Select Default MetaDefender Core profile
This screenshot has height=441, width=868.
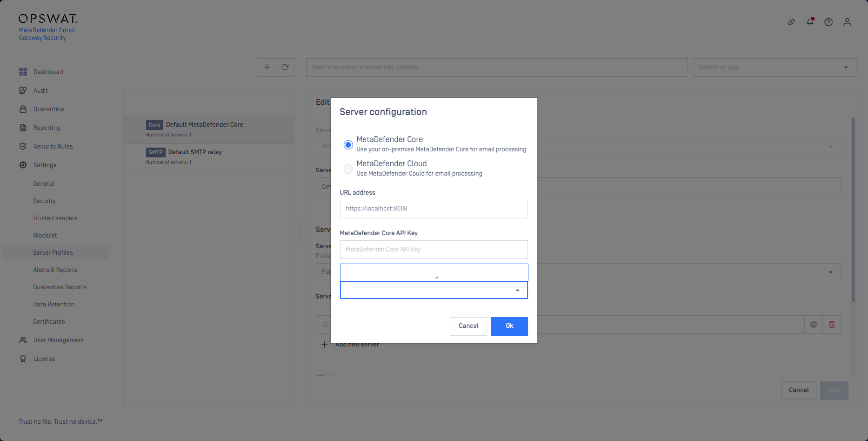(209, 129)
